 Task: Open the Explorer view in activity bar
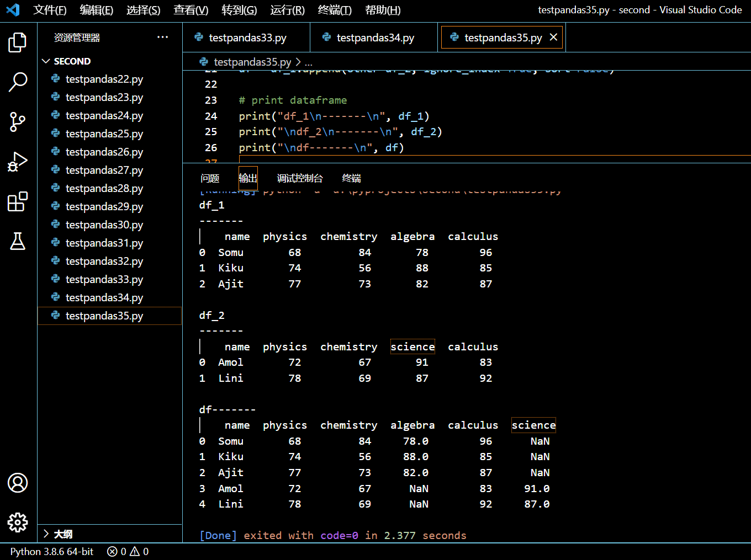[x=18, y=42]
